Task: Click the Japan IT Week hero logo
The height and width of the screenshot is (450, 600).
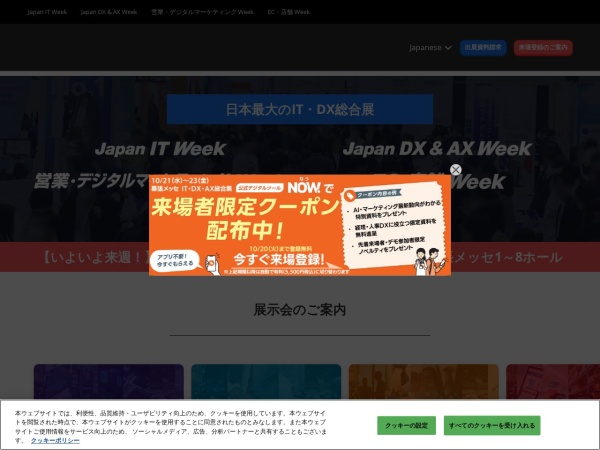Action: tap(160, 148)
